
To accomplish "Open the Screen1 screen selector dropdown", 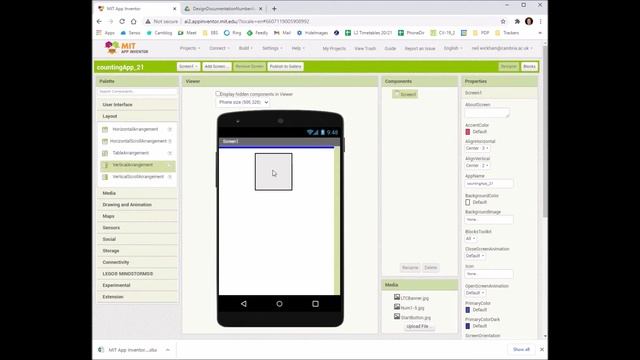I will click(x=188, y=67).
